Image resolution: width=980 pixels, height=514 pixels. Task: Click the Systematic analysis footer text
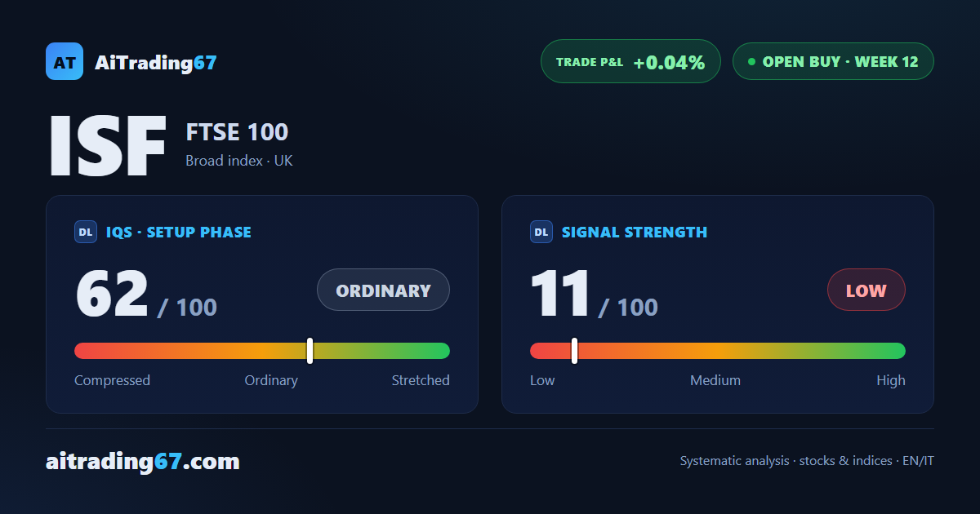click(807, 461)
